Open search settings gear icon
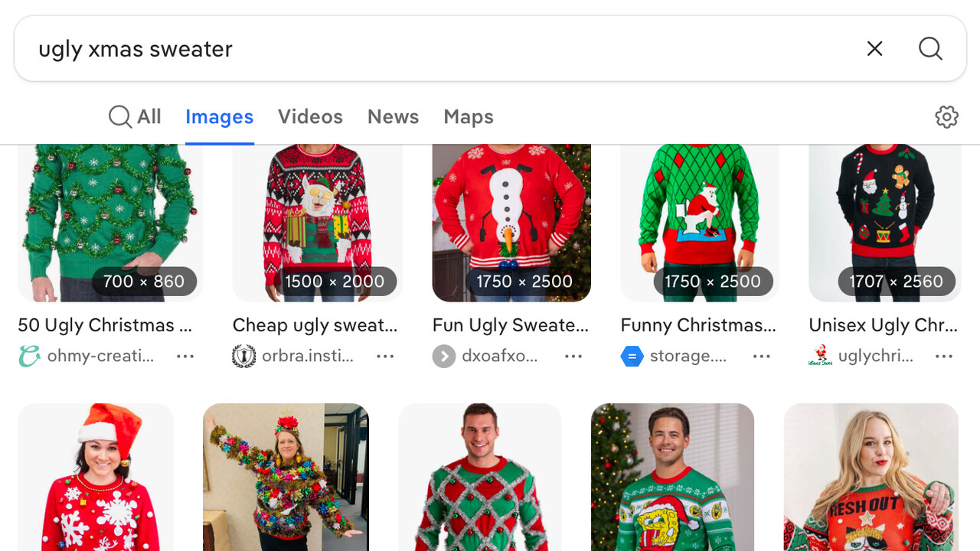The height and width of the screenshot is (551, 980). (946, 117)
